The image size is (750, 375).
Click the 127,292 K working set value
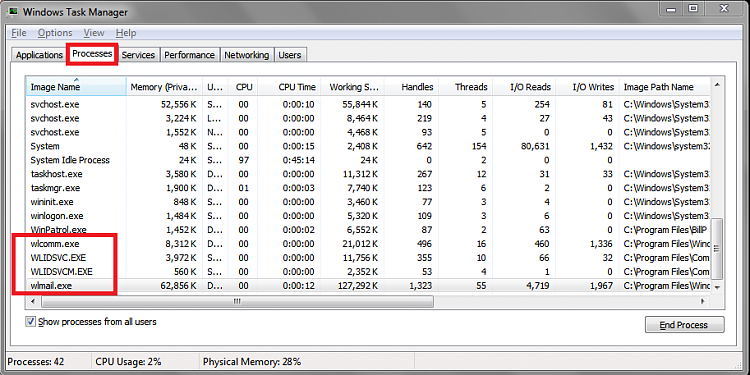click(x=357, y=286)
